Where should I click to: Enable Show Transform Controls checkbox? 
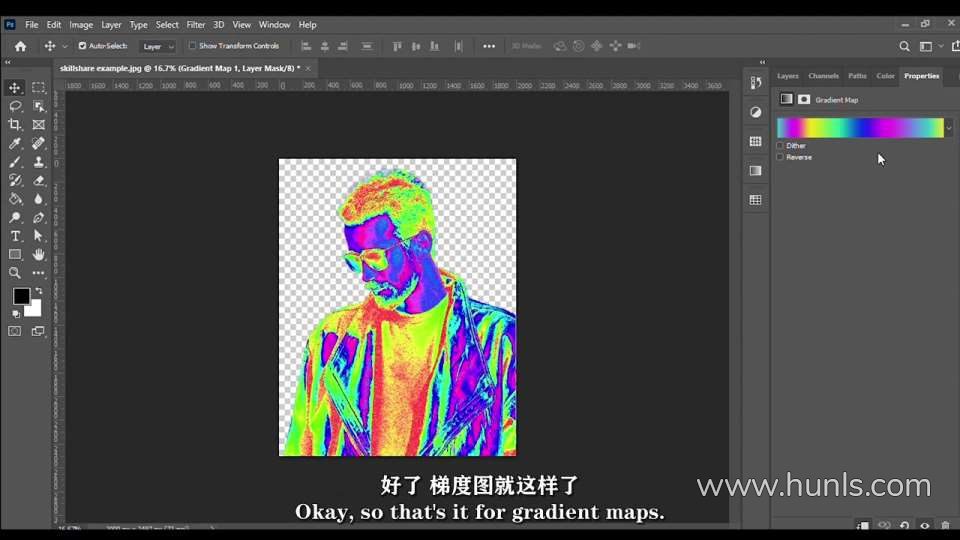pyautogui.click(x=192, y=46)
